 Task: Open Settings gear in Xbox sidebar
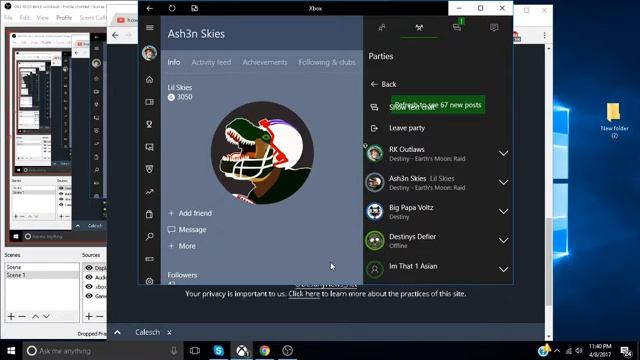pyautogui.click(x=149, y=281)
